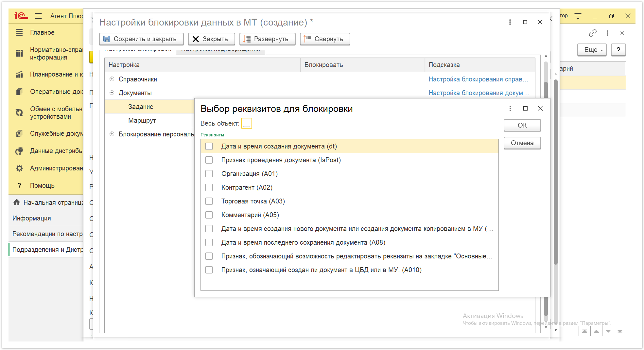Click Свернуть button
The image size is (644, 350).
(x=325, y=39)
